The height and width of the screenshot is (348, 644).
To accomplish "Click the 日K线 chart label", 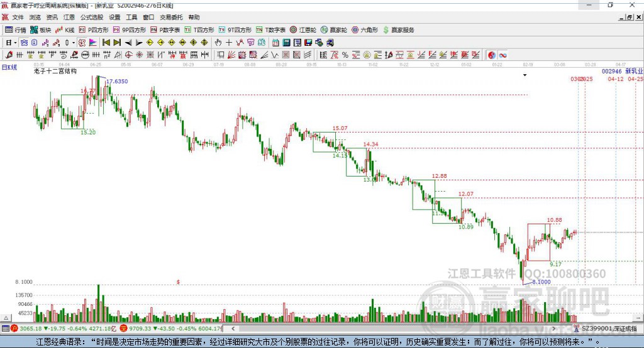I will coord(9,67).
